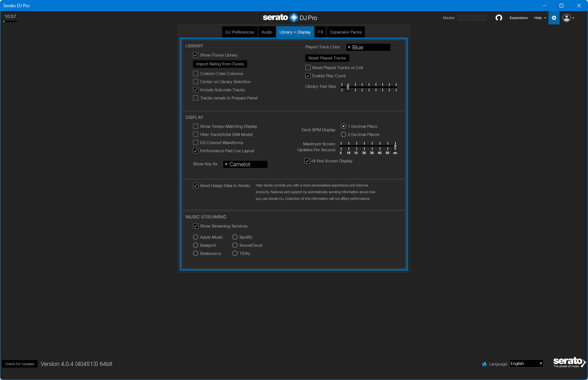Toggle EQ Colored Waveforms checkbox

196,143
